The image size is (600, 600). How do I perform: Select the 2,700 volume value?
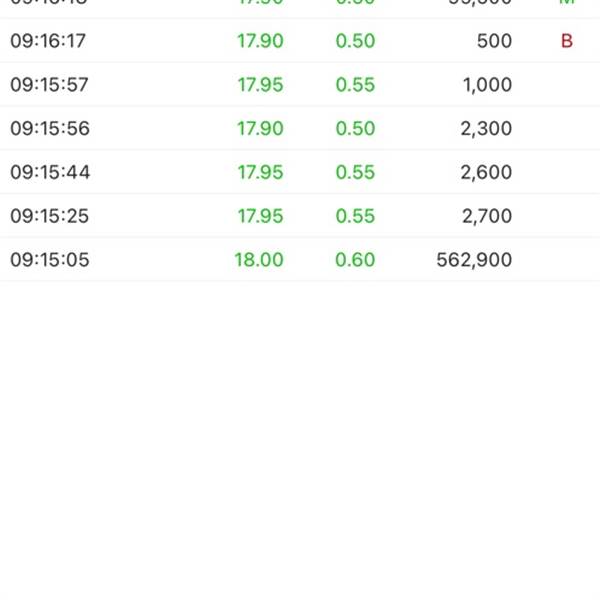pos(487,216)
